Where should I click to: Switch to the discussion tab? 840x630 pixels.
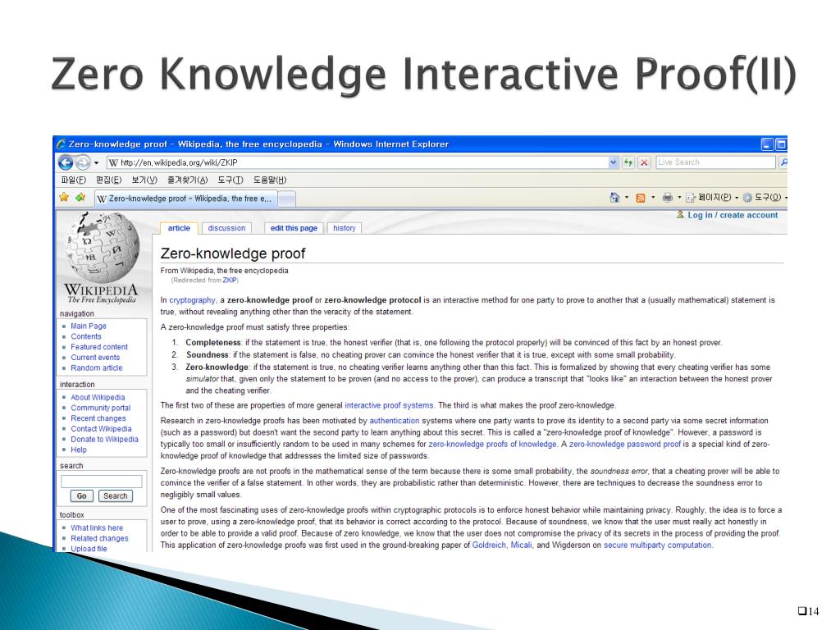click(x=226, y=228)
